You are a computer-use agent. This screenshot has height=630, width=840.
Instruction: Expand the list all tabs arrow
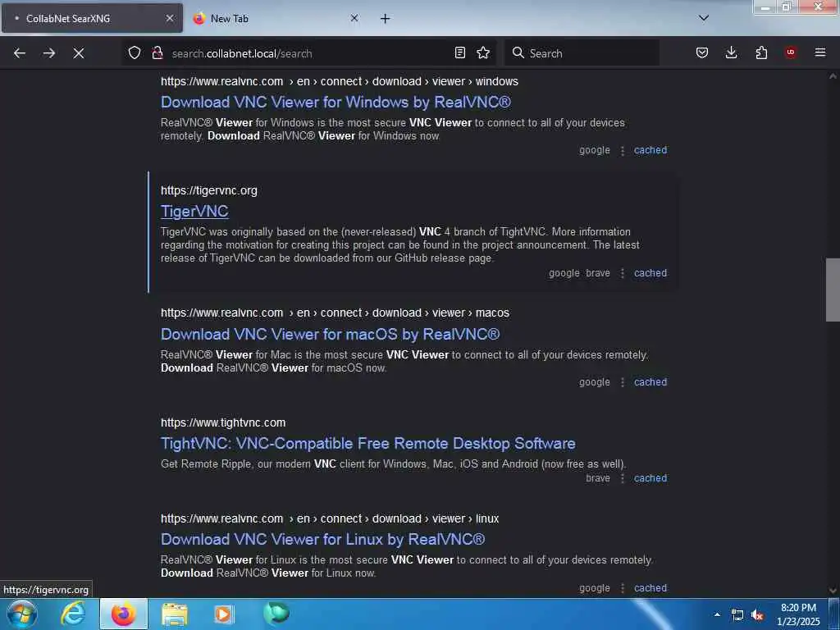coord(704,18)
